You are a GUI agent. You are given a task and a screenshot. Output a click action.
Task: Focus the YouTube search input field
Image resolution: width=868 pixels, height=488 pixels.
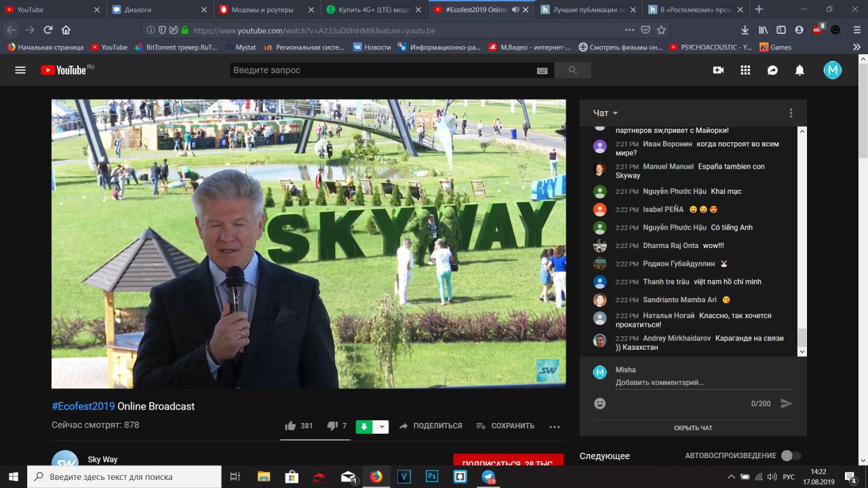coord(383,70)
